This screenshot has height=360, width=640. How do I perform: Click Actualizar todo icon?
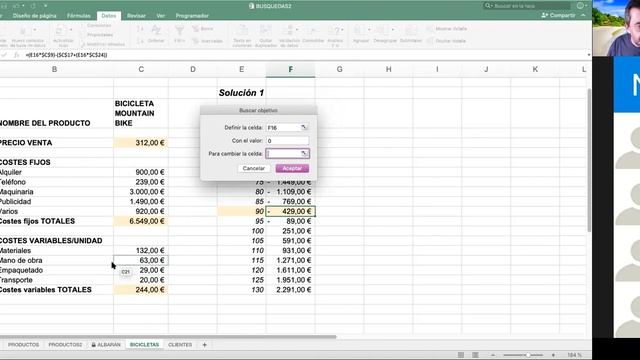(60, 31)
